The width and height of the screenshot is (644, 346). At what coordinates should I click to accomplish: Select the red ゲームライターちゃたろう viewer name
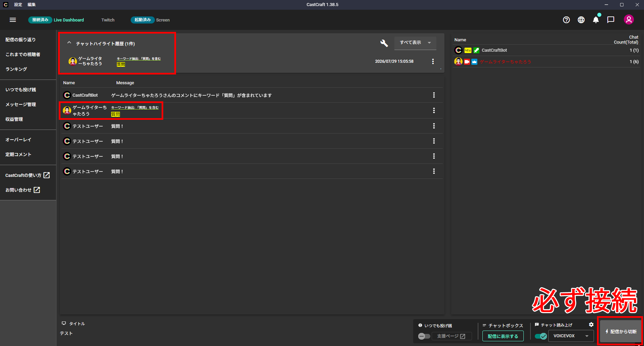505,62
